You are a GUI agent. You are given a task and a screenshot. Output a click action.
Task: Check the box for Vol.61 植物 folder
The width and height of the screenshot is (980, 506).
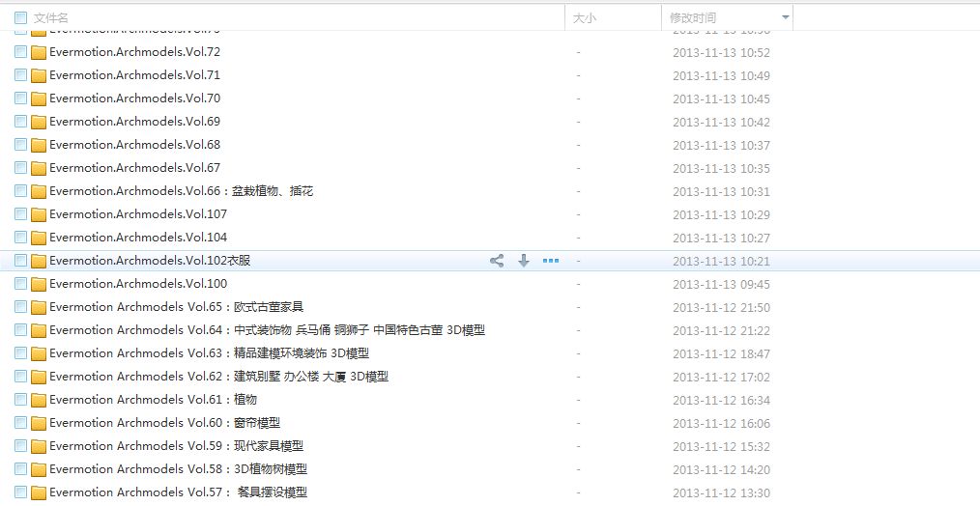click(x=20, y=399)
